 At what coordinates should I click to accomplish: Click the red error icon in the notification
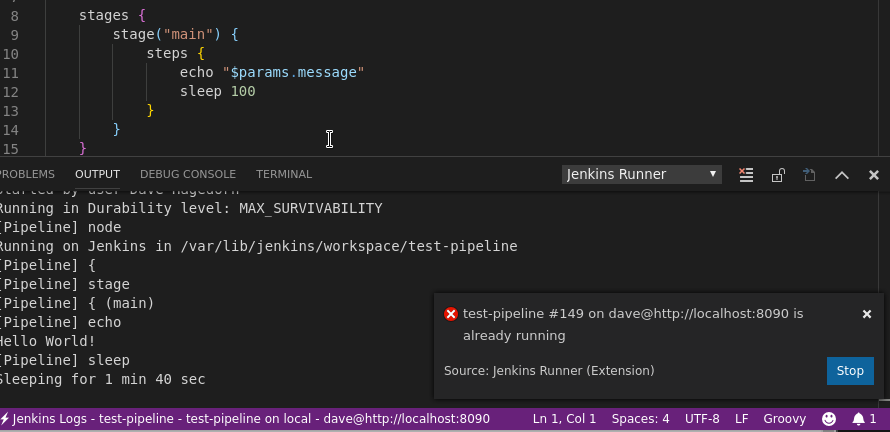pos(451,314)
